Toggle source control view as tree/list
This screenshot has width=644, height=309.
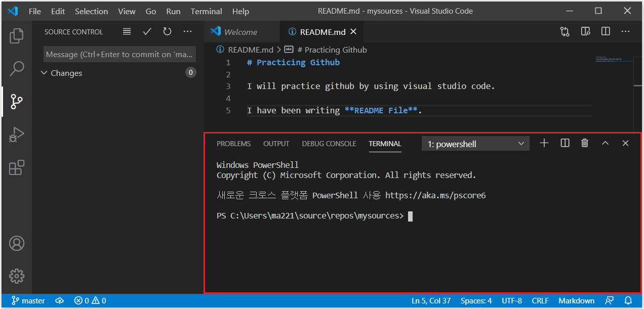[127, 32]
